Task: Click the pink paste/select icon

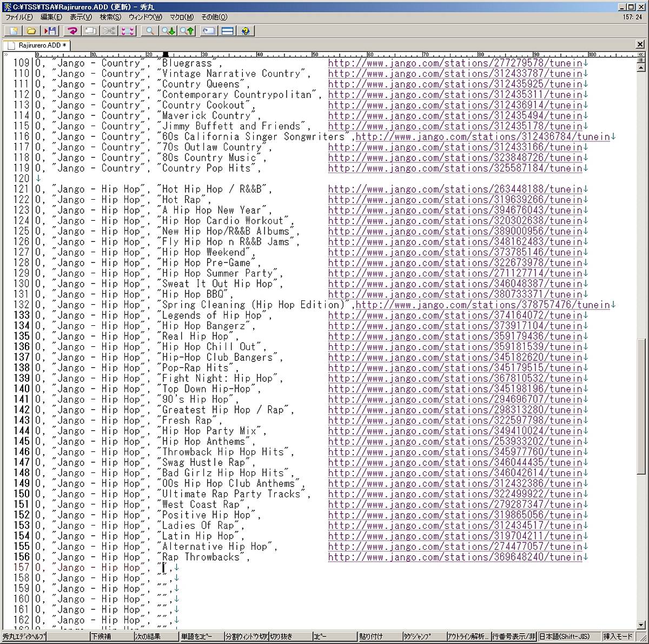Action: (128, 31)
